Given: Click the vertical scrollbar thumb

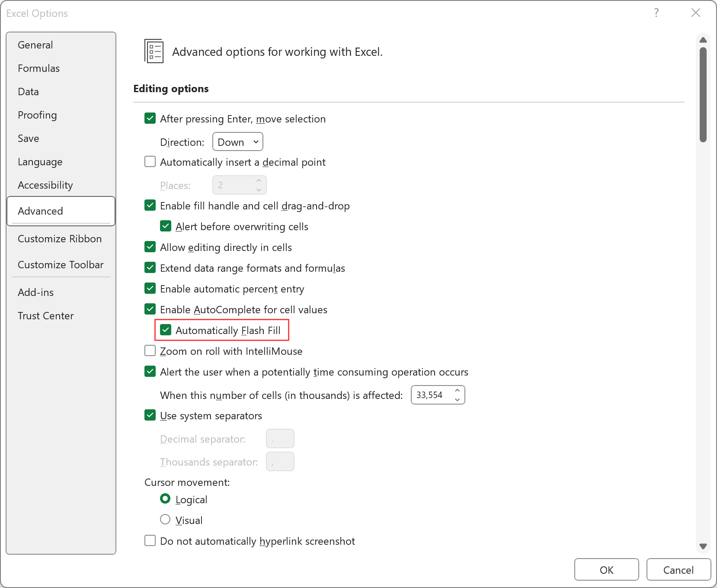Looking at the screenshot, I should point(703,95).
